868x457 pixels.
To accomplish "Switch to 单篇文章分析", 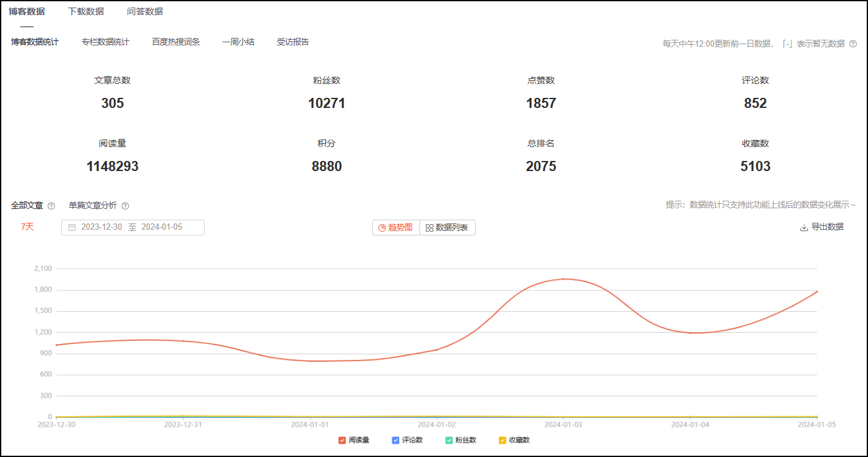I will coord(93,205).
